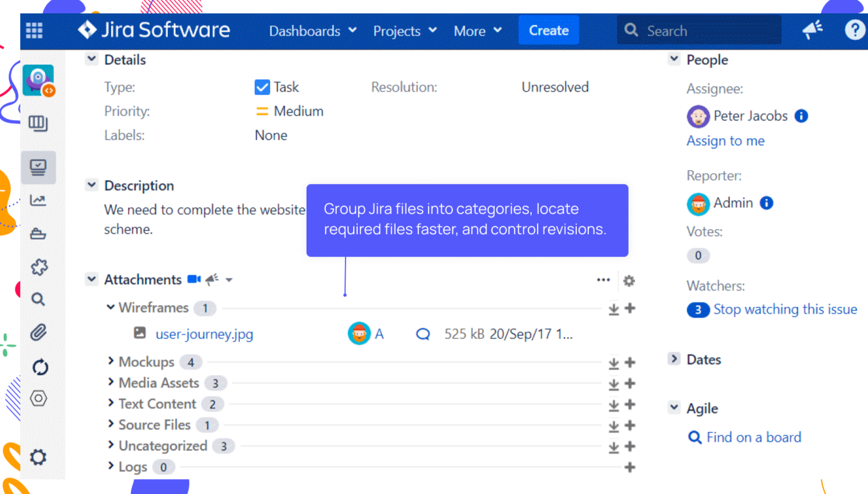Viewport: 868px width, 494px height.
Task: Expand the Mockups category
Action: click(111, 361)
